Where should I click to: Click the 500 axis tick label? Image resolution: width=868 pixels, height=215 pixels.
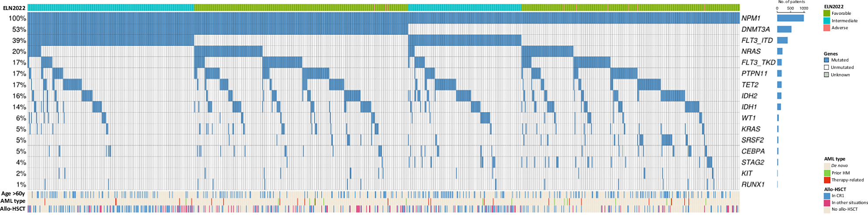pyautogui.click(x=790, y=8)
